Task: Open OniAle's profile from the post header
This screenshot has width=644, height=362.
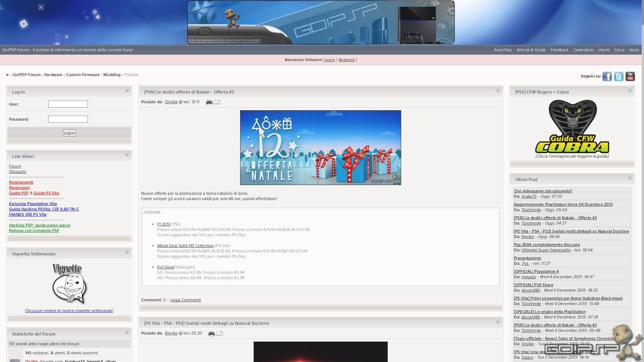Action: [171, 102]
